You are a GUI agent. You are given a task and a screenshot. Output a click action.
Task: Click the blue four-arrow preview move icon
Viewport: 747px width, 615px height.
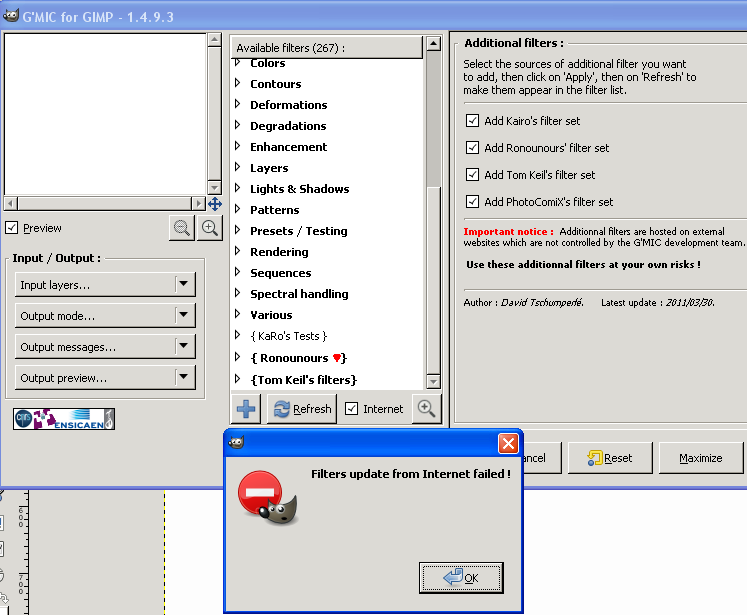click(215, 204)
